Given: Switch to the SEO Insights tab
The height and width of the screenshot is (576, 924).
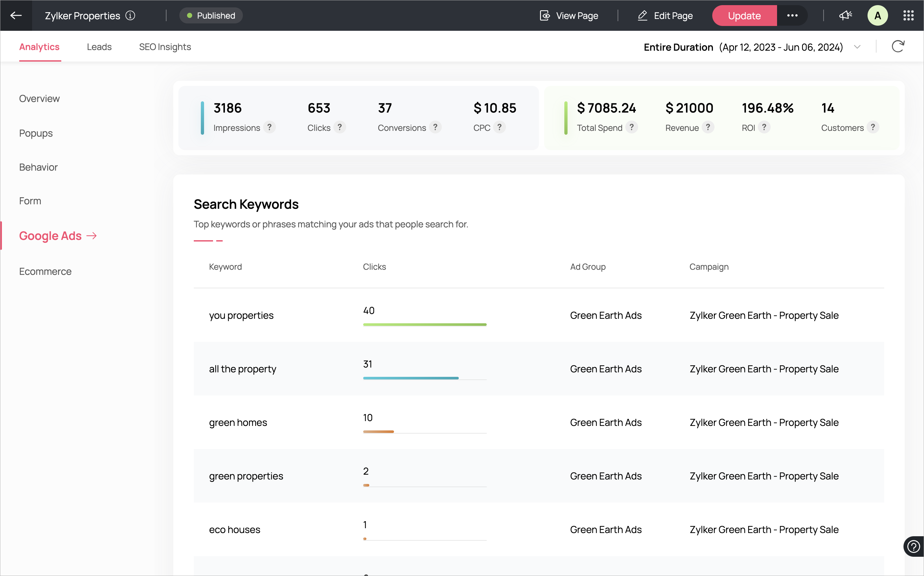Looking at the screenshot, I should [165, 47].
